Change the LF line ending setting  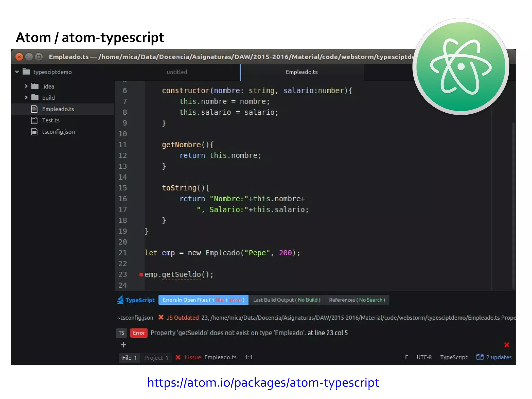coord(405,357)
